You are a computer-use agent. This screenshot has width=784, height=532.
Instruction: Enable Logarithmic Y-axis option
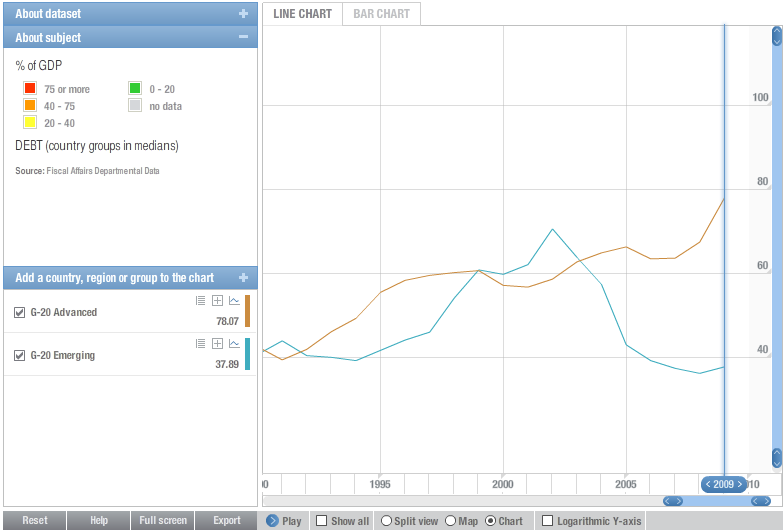pos(548,520)
